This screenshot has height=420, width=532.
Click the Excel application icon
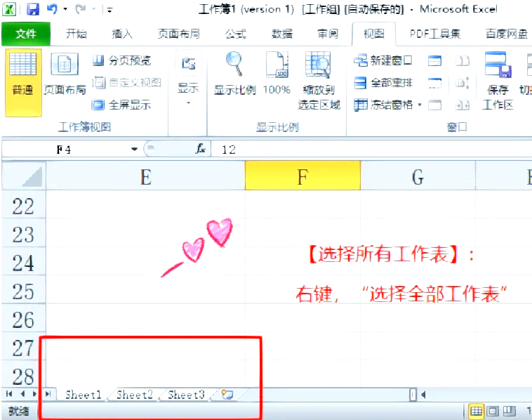(9, 9)
